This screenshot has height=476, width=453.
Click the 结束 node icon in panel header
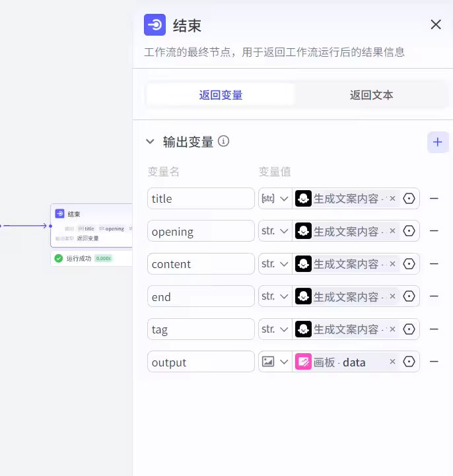[x=155, y=25]
